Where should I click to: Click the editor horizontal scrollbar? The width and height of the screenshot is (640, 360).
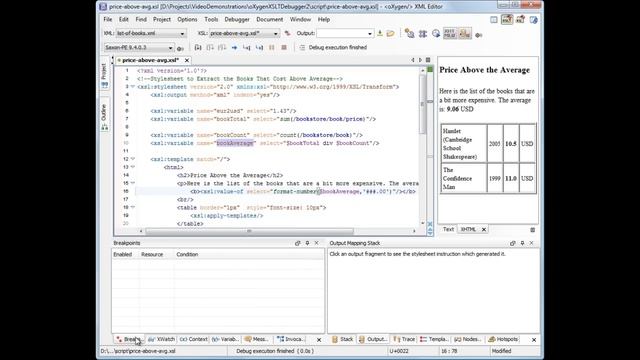pyautogui.click(x=249, y=231)
